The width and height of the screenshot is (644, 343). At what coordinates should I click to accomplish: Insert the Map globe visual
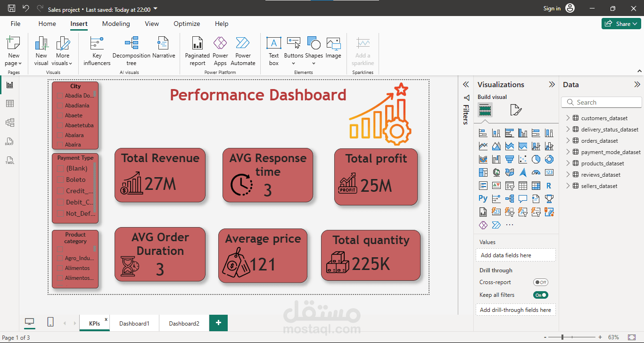[496, 172]
